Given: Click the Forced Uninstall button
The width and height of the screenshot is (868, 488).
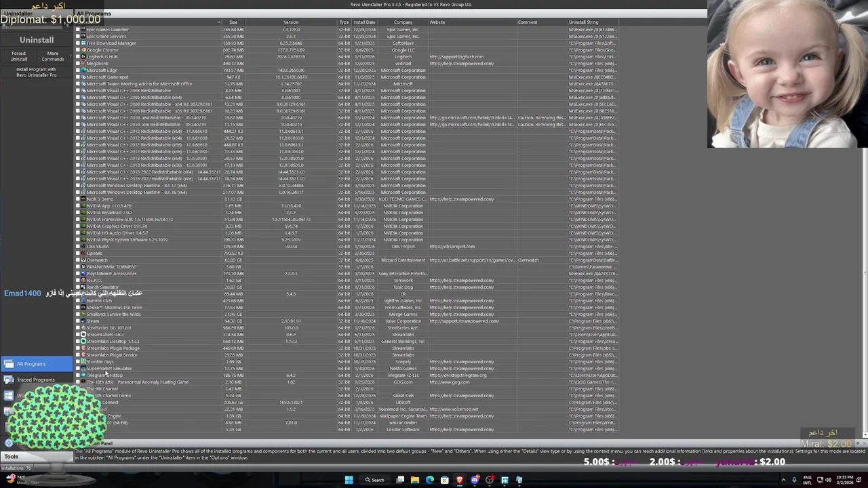Looking at the screenshot, I should (18, 56).
